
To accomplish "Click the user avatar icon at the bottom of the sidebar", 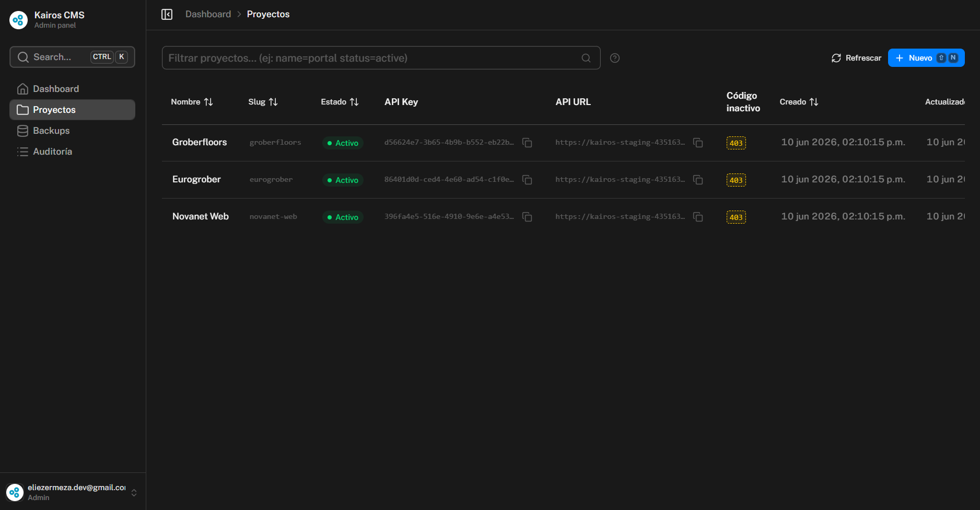I will 15,492.
